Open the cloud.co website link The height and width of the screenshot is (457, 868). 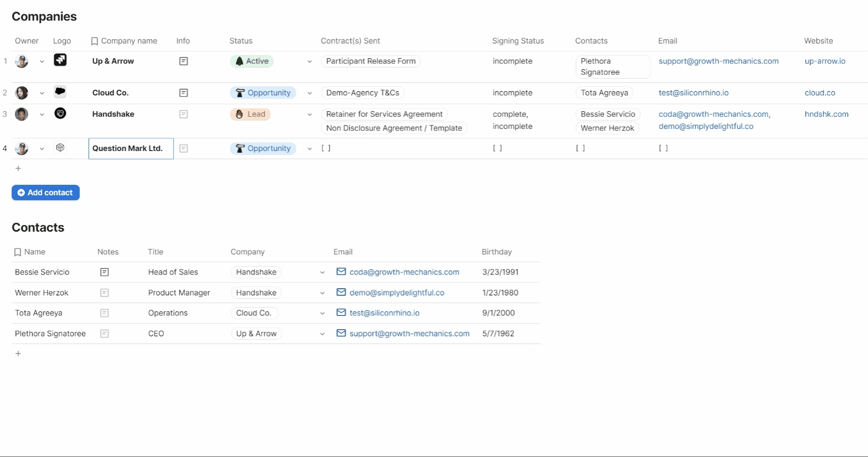820,93
